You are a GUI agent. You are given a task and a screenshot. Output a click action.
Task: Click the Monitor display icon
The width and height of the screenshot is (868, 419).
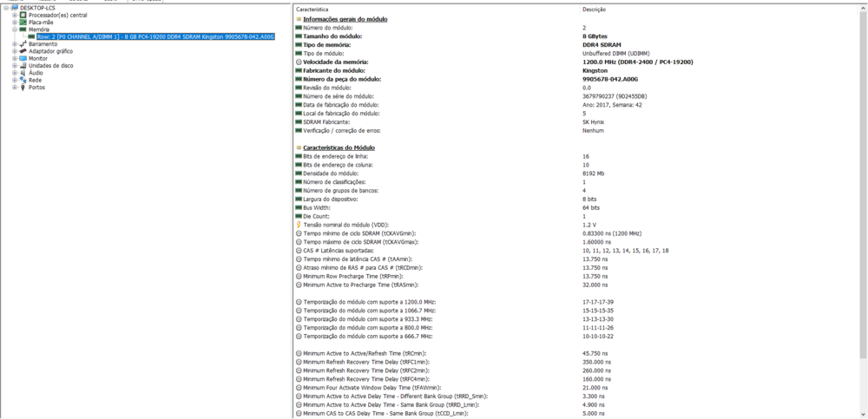point(23,58)
